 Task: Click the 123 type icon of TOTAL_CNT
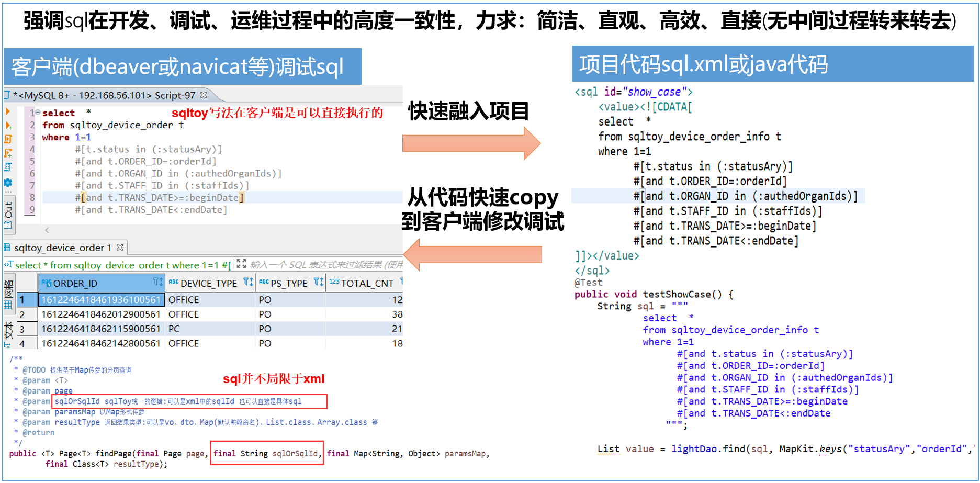(x=334, y=282)
